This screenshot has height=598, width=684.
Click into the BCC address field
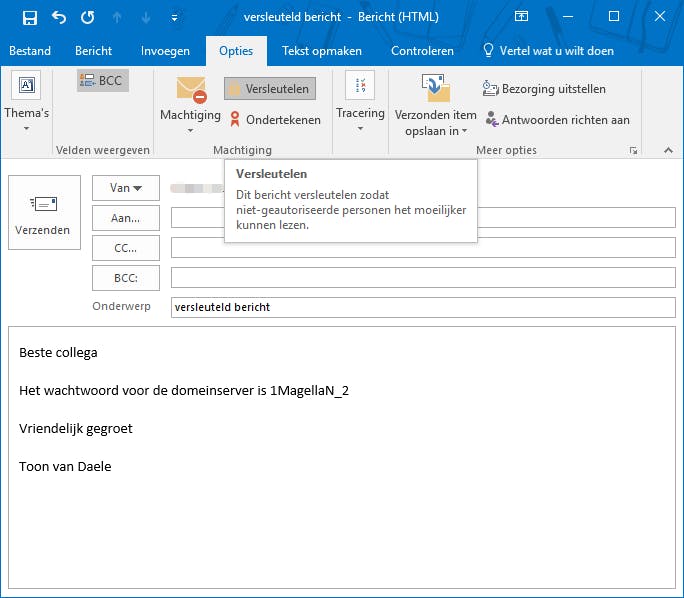423,277
